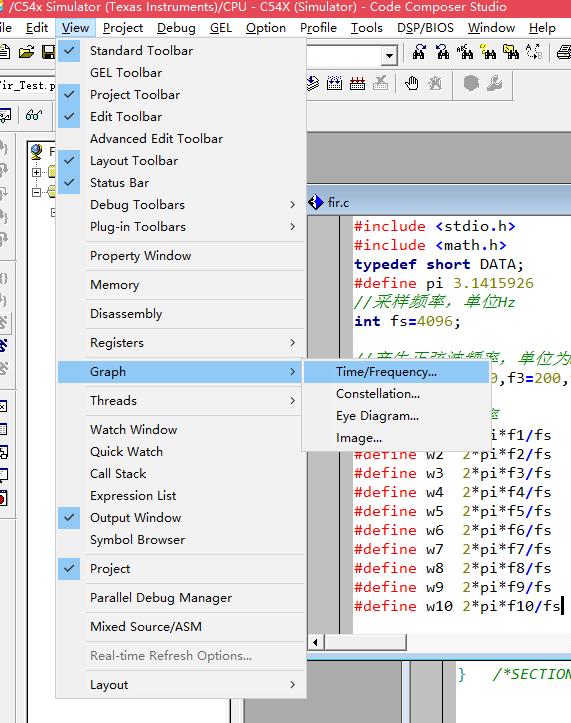Screen dimensions: 571x723
Task: Select Mixed Source/ASM view
Action: coord(181,627)
